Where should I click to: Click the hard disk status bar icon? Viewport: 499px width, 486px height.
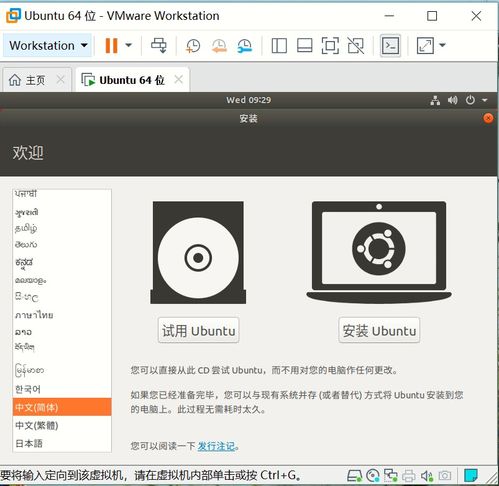[x=354, y=475]
